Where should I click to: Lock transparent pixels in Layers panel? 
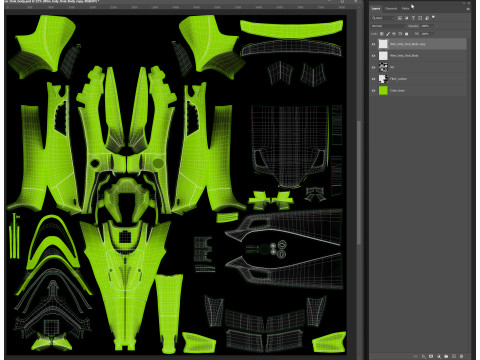[382, 34]
